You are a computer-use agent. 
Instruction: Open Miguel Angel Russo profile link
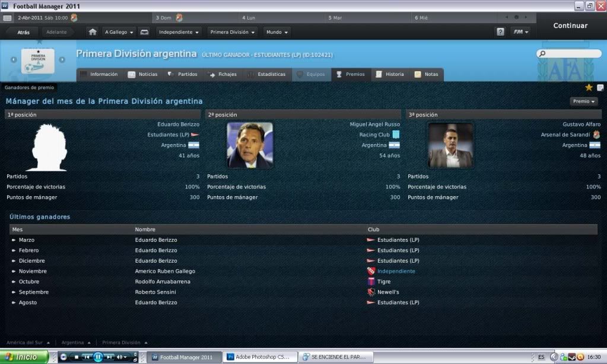pos(375,124)
